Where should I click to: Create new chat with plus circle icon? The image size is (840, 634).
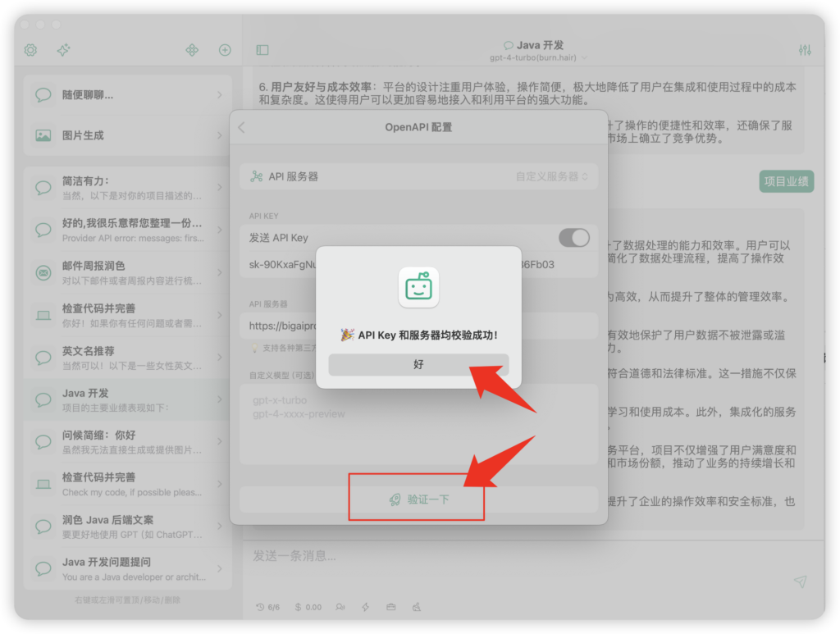point(225,50)
